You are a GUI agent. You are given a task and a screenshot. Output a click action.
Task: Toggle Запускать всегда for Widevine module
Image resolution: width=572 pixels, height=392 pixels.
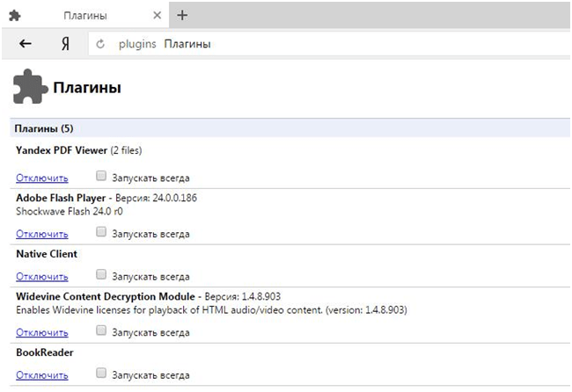click(x=101, y=330)
